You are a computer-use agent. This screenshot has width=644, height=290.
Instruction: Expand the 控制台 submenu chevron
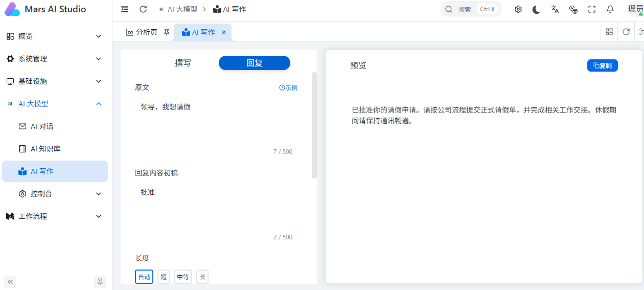tap(99, 194)
